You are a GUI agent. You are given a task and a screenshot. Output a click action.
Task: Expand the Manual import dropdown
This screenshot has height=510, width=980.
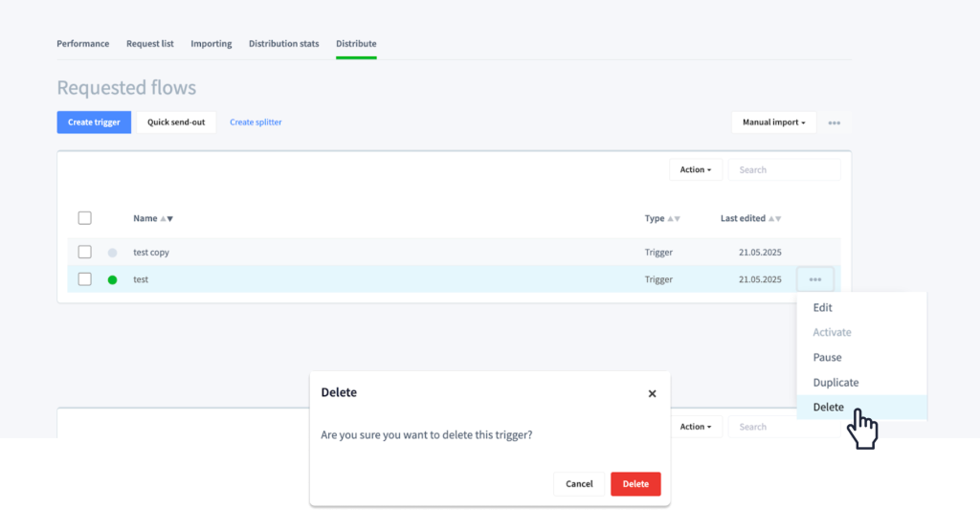(773, 122)
